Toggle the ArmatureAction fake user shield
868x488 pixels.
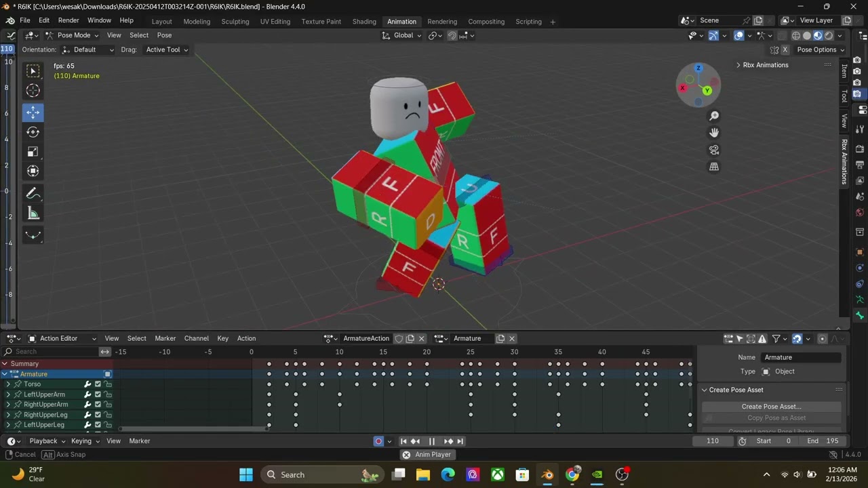399,338
